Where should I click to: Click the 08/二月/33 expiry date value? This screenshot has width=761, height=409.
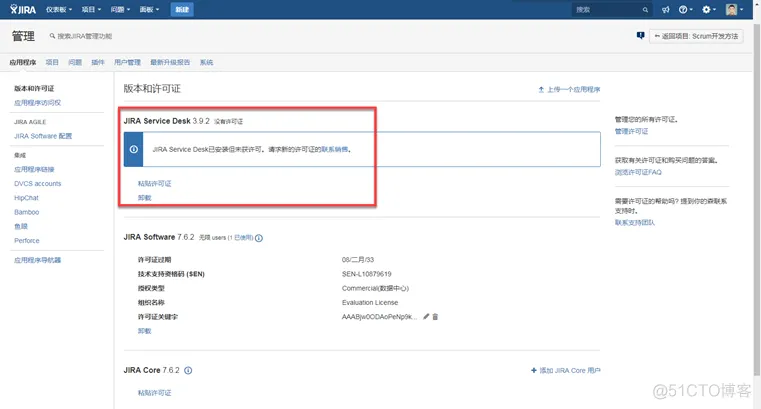pos(358,260)
